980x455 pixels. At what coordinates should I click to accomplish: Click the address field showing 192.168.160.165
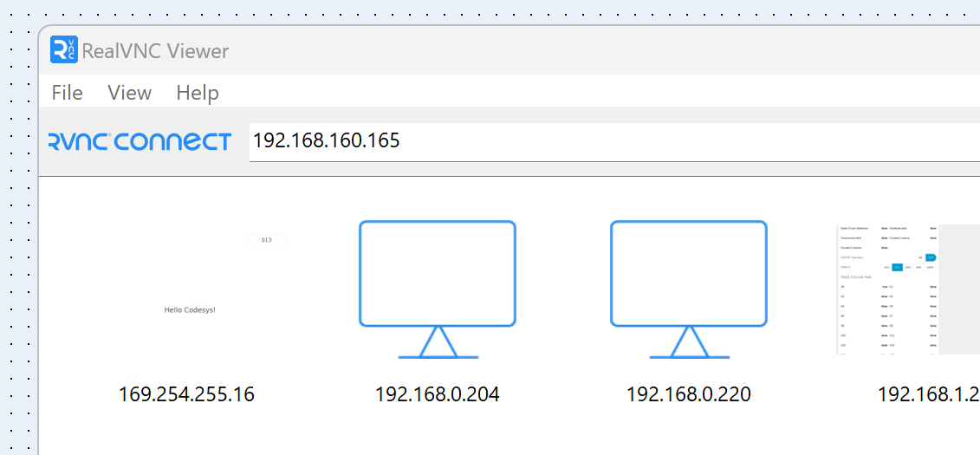click(614, 142)
